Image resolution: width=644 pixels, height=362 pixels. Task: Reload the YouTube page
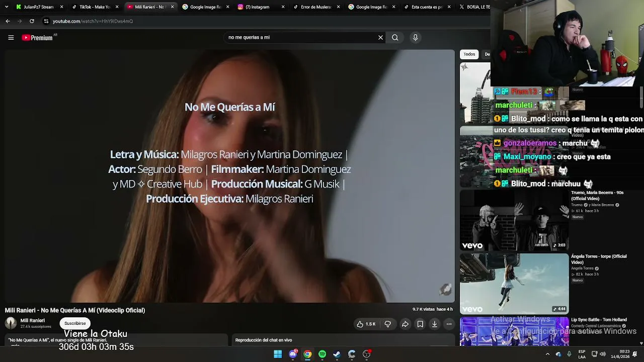click(x=32, y=21)
